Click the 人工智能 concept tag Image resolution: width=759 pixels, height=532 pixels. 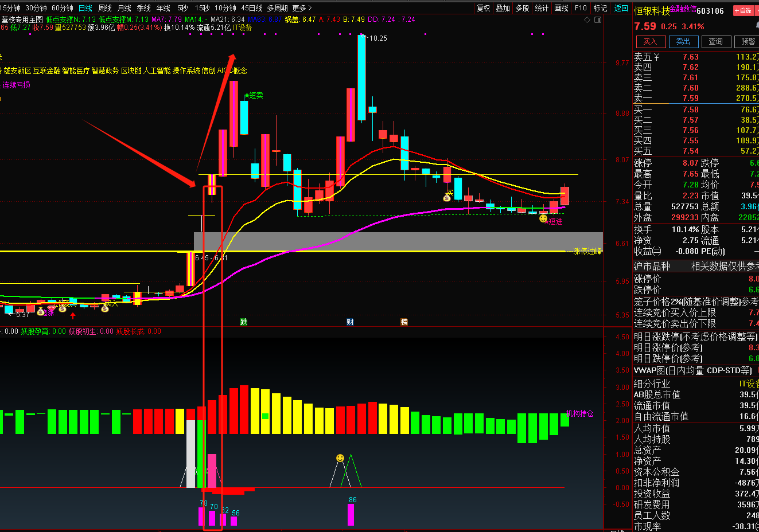point(157,71)
